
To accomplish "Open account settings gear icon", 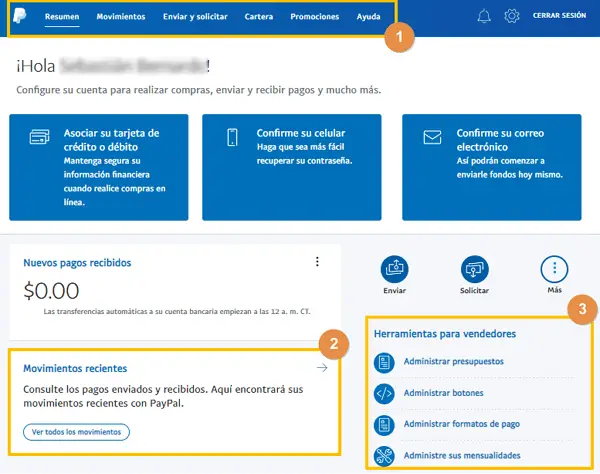I will 512,16.
